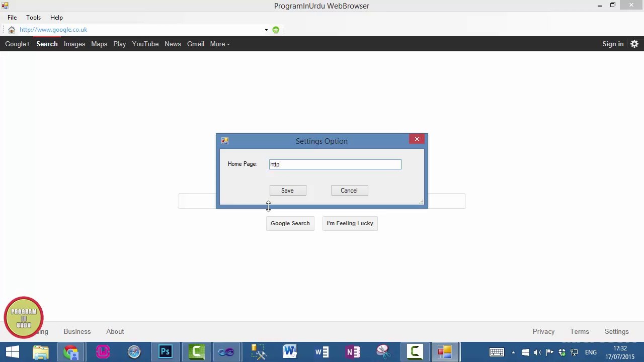Open the volume speaker tray icon

(x=537, y=352)
